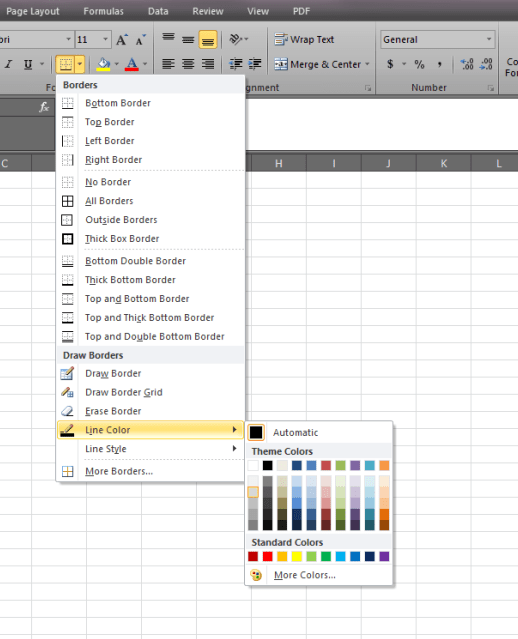The width and height of the screenshot is (518, 639).
Task: Expand the Line Style submenu
Action: pyautogui.click(x=151, y=449)
